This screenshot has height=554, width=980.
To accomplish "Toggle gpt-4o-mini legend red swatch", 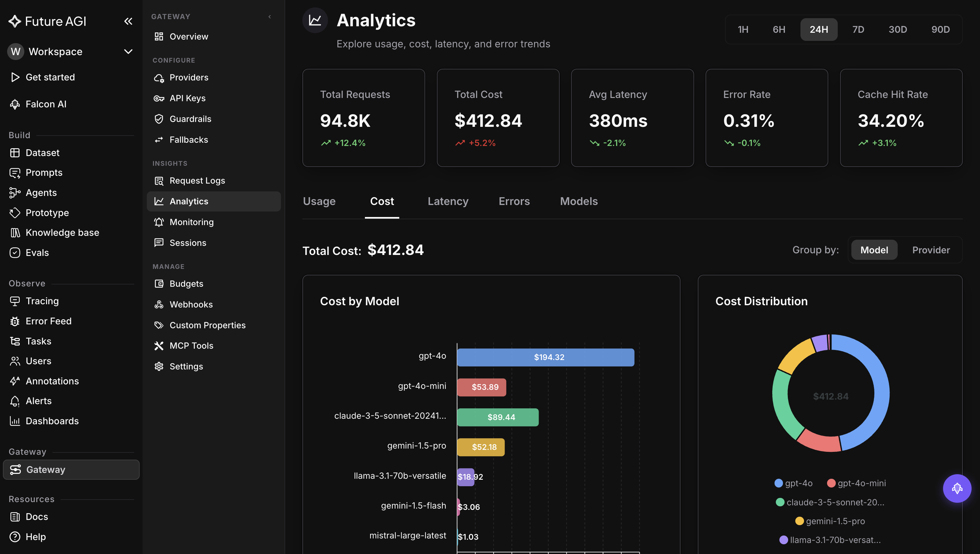I will (831, 483).
